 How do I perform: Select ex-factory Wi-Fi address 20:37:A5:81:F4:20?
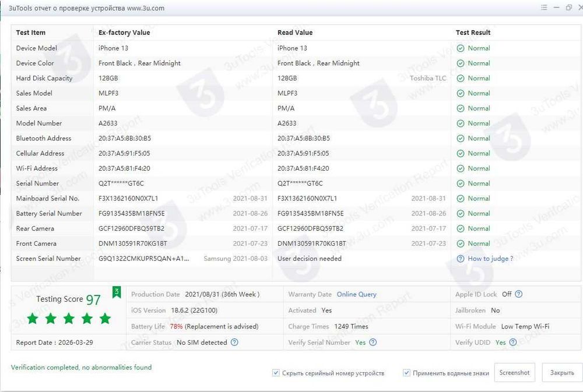[x=124, y=168]
